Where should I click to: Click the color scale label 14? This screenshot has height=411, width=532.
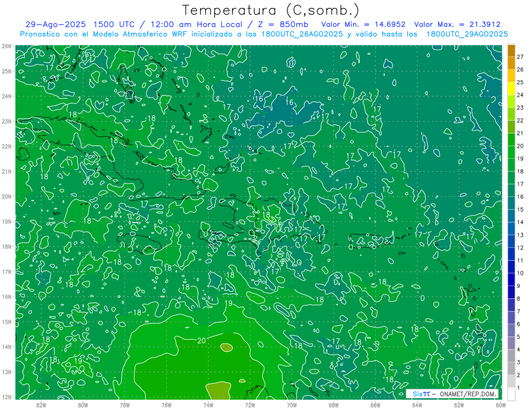click(520, 222)
